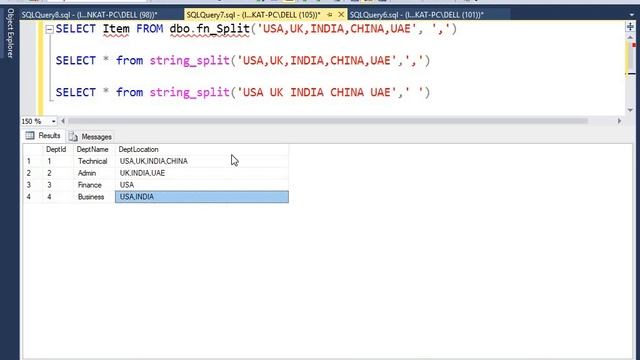This screenshot has width=640, height=360.
Task: Click the 'Business' DeptName cell
Action: [94, 197]
